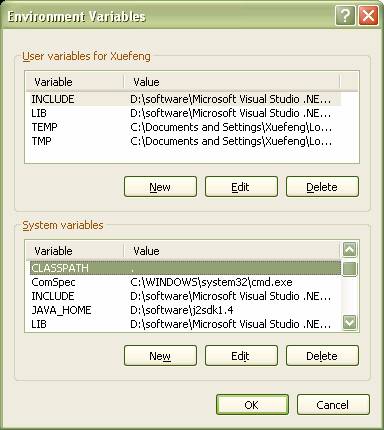Select the user variable LIB row
The width and height of the screenshot is (384, 430).
(x=185, y=113)
